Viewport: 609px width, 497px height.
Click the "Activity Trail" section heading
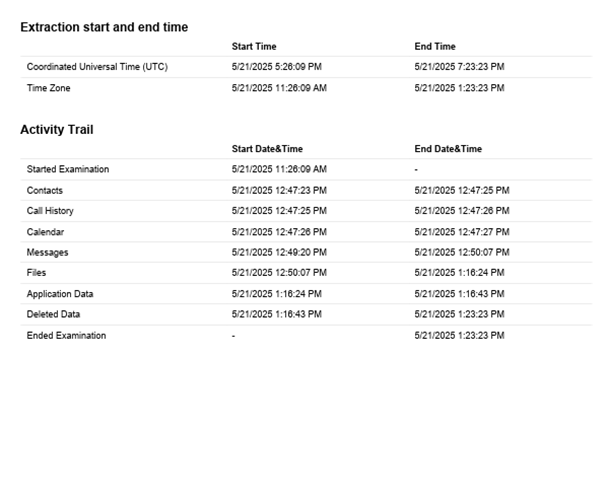point(57,129)
